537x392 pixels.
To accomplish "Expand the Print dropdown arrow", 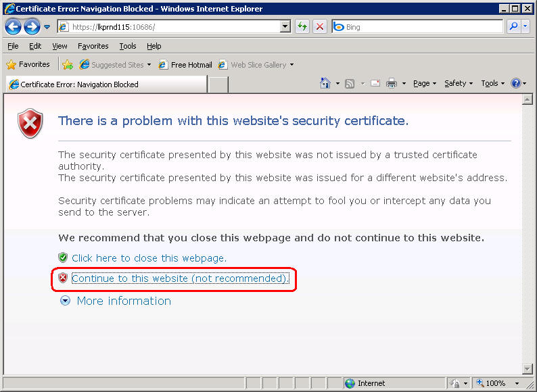I will 404,83.
